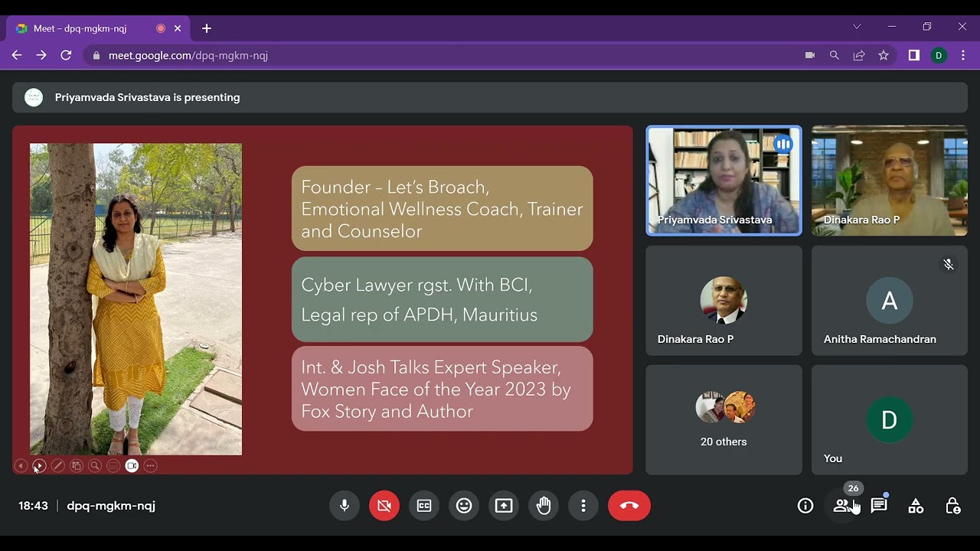980x551 pixels.
Task: Turn on closed captions
Action: click(x=424, y=506)
